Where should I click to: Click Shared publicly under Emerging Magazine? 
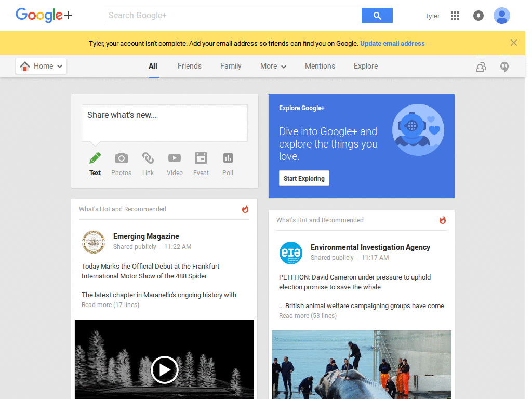tap(135, 247)
